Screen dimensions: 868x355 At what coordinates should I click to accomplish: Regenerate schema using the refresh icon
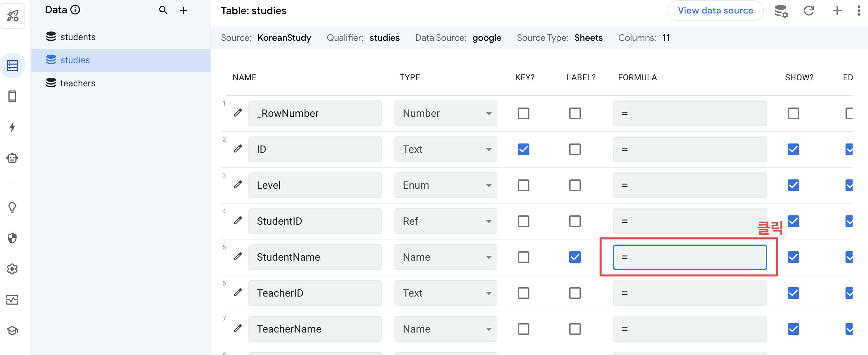click(x=809, y=11)
